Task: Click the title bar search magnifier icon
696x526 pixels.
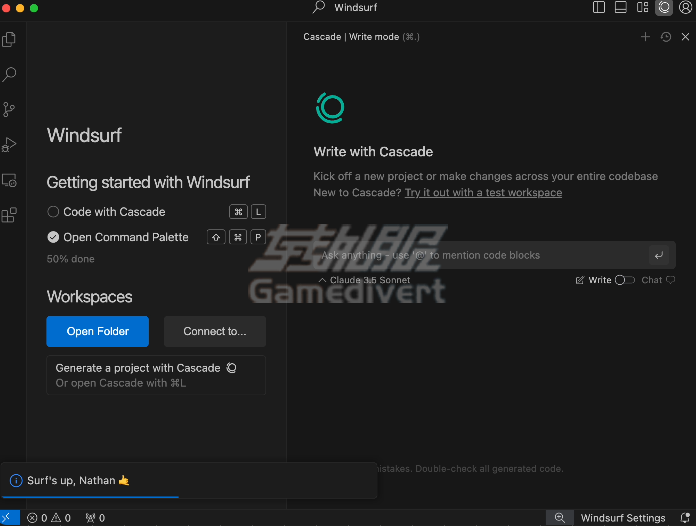Action: (x=319, y=7)
